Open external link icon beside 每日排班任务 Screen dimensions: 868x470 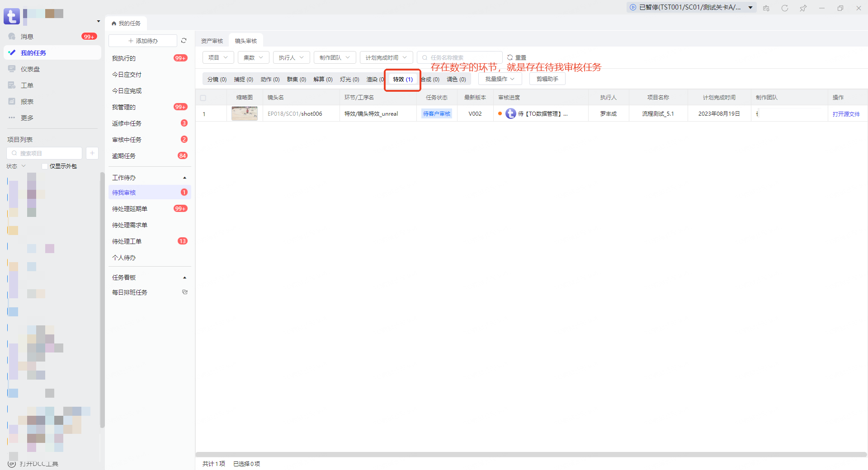pyautogui.click(x=184, y=292)
